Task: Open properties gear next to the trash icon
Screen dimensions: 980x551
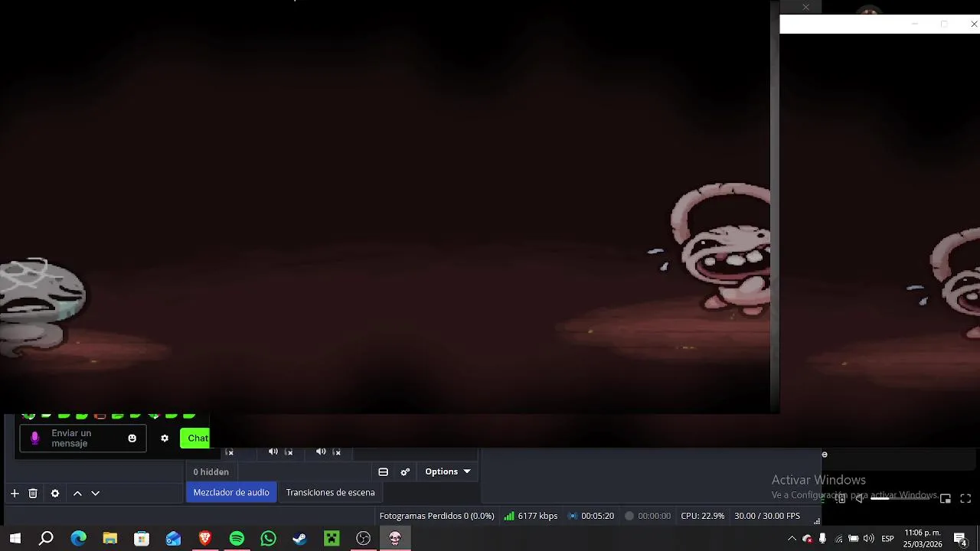Action: (x=55, y=494)
